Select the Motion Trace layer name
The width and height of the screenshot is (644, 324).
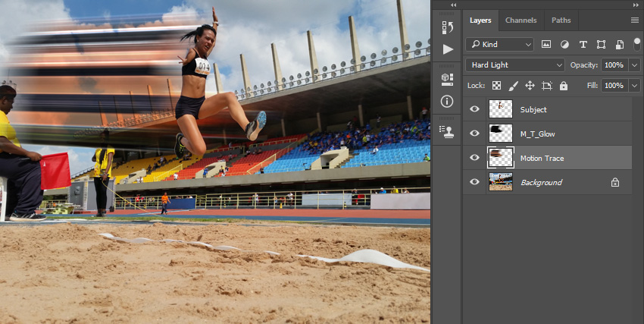(542, 159)
